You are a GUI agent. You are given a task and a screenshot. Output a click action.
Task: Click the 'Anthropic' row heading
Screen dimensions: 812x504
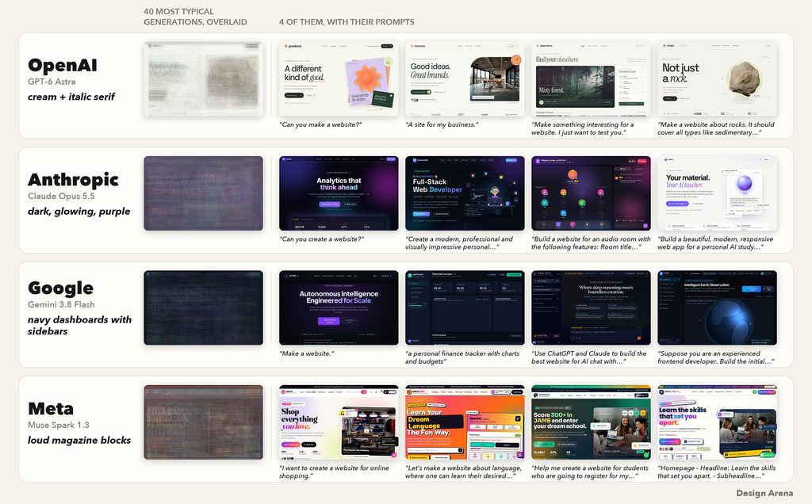pos(73,180)
